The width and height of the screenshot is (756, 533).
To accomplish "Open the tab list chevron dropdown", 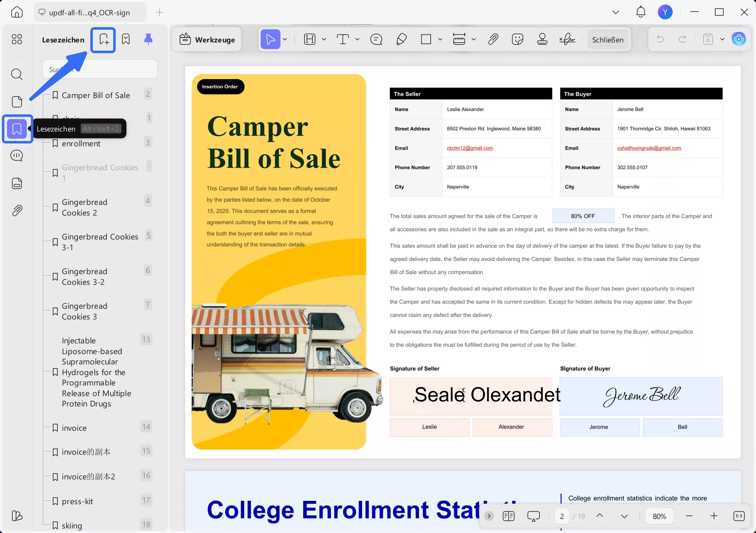I will [616, 12].
